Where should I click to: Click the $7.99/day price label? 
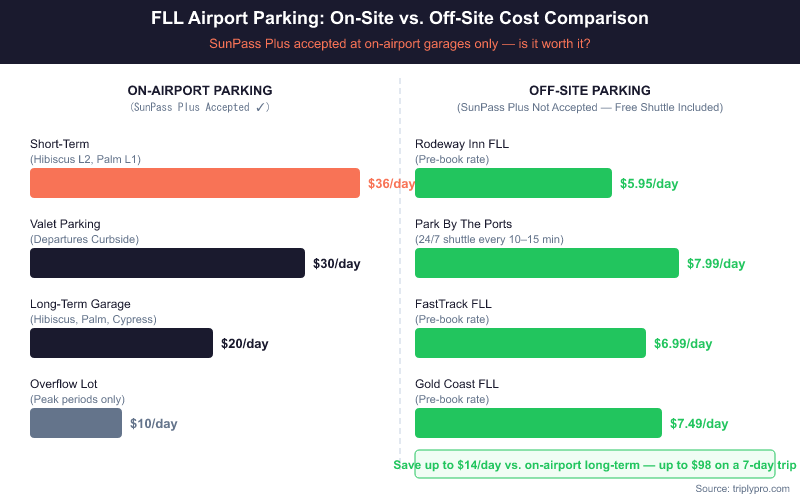pyautogui.click(x=716, y=264)
